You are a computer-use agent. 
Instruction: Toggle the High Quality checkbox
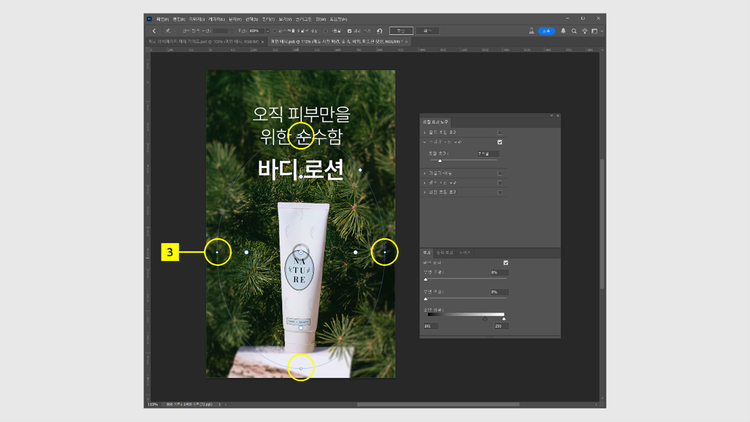[x=326, y=31]
